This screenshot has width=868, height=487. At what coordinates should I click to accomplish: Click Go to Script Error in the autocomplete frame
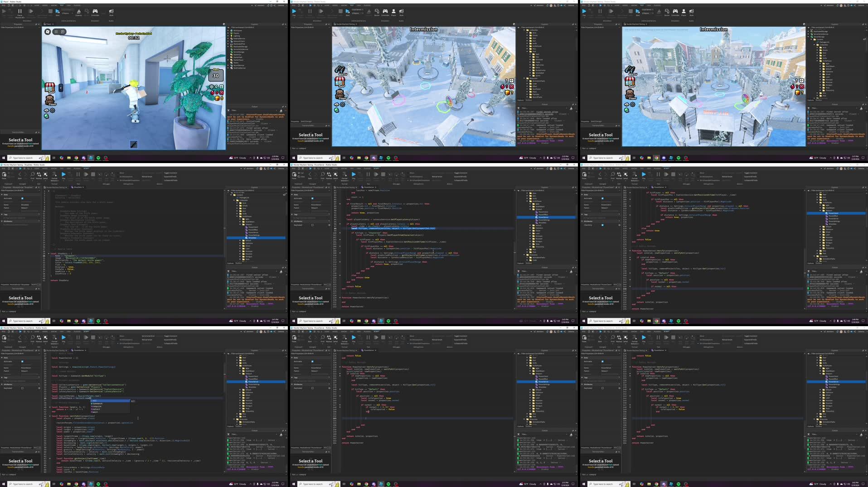148,336
